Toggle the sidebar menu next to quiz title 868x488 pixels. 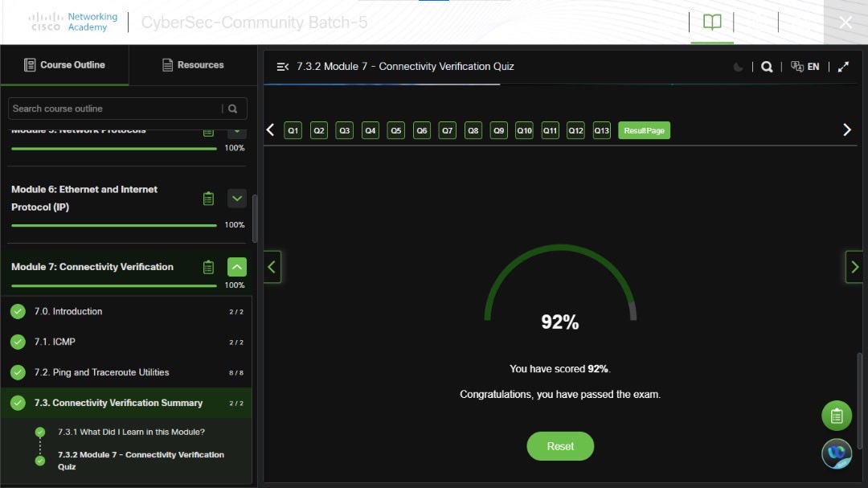282,67
